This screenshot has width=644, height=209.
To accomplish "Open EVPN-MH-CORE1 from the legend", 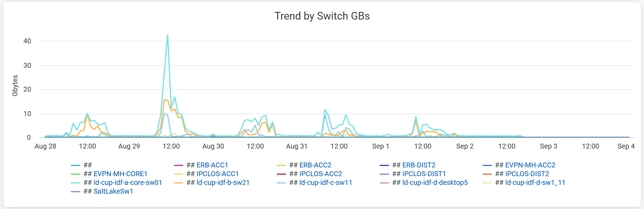I will pos(120,174).
